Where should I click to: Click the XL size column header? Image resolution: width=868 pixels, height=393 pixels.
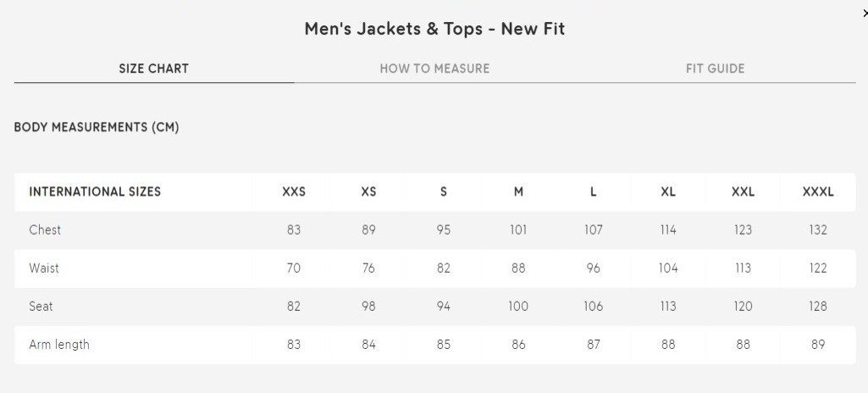pyautogui.click(x=668, y=192)
